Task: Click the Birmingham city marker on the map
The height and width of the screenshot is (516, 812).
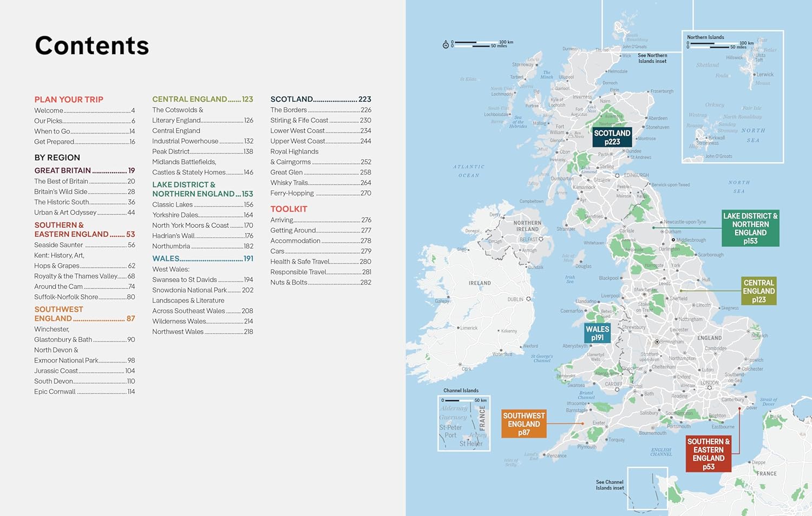Action: point(657,342)
